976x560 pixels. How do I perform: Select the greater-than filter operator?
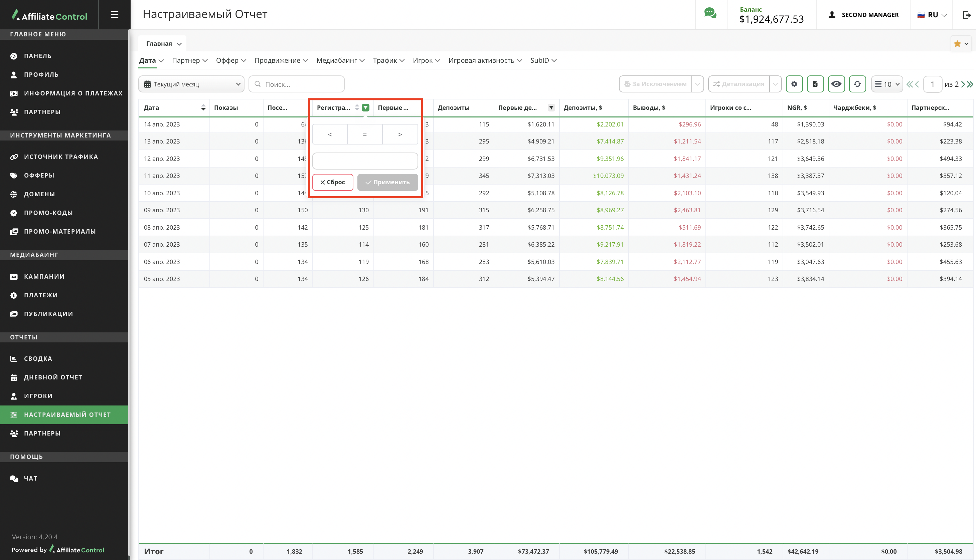coord(400,134)
